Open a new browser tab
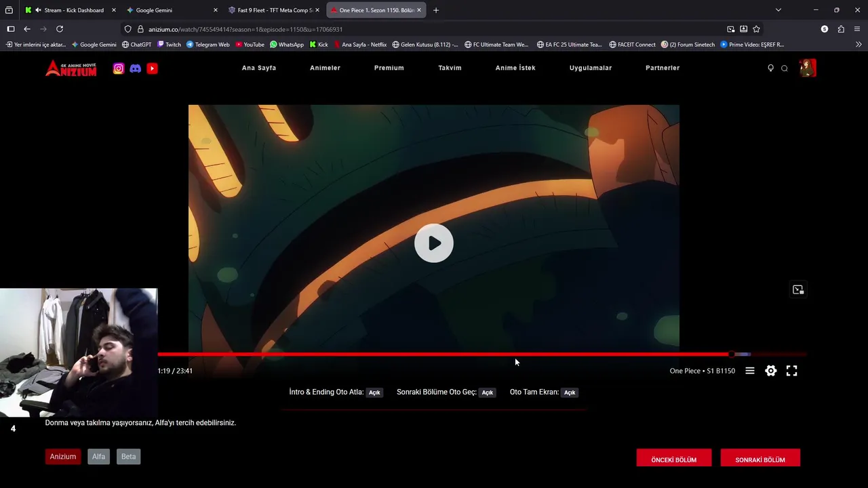Screen dimensions: 868x488 [x=436, y=10]
